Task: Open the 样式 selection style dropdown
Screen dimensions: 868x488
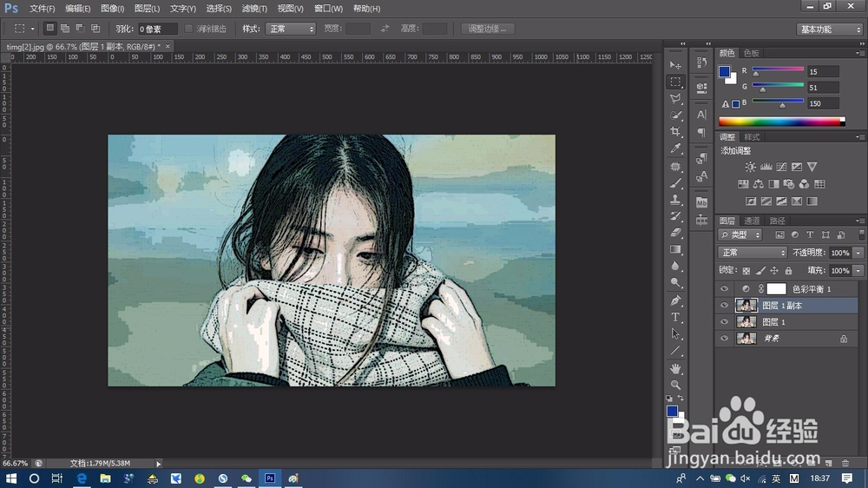Action: 291,29
